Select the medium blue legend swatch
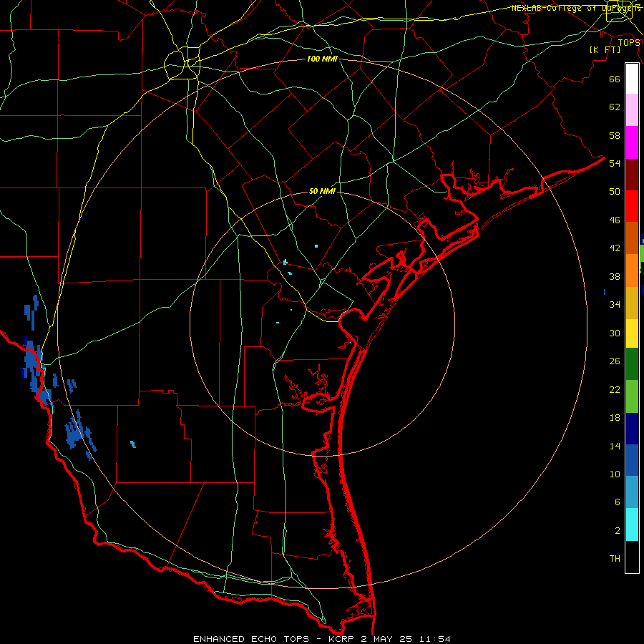Screen dimensions: 644x644 tap(632, 460)
